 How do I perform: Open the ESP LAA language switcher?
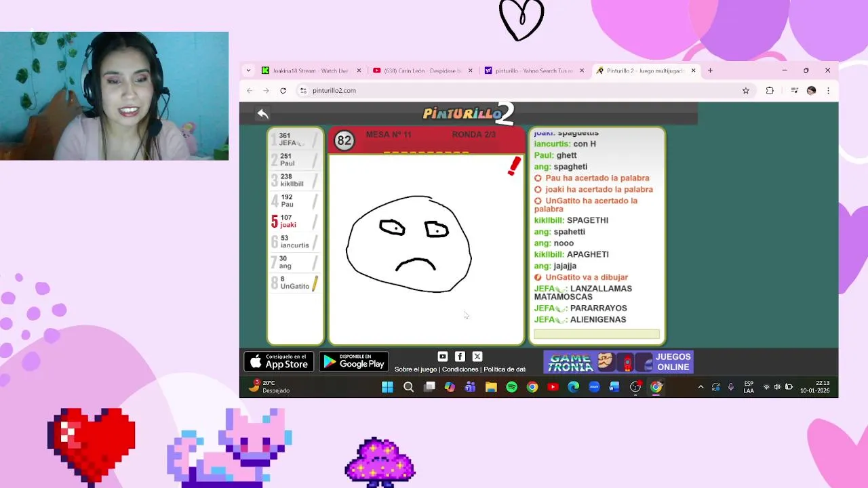tap(749, 387)
